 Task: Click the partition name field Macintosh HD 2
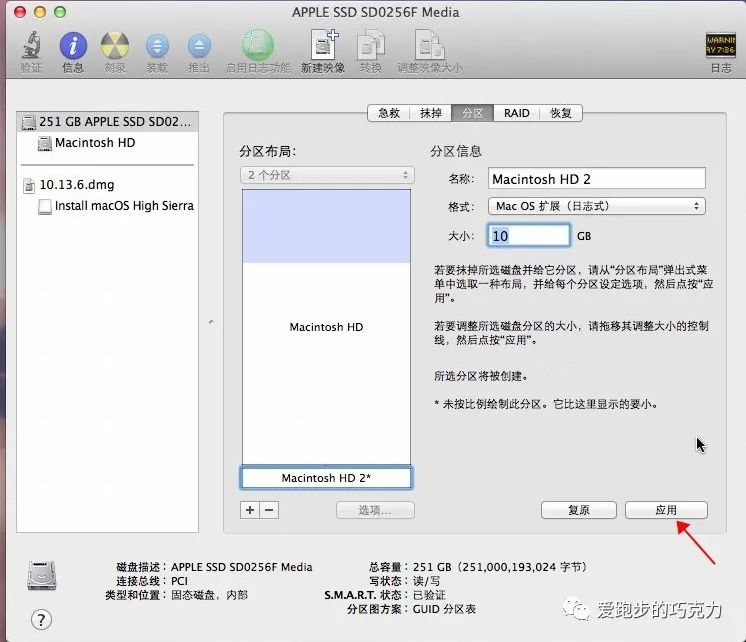pos(597,179)
